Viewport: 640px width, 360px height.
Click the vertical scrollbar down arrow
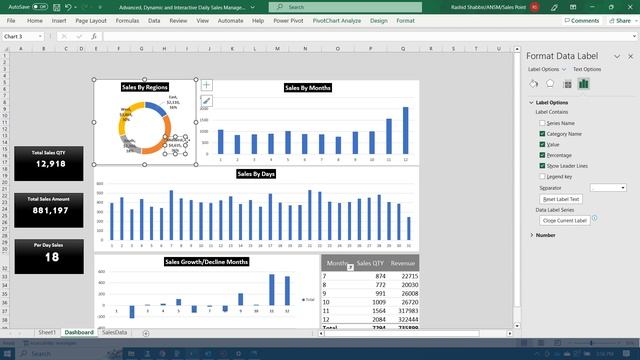[x=517, y=326]
